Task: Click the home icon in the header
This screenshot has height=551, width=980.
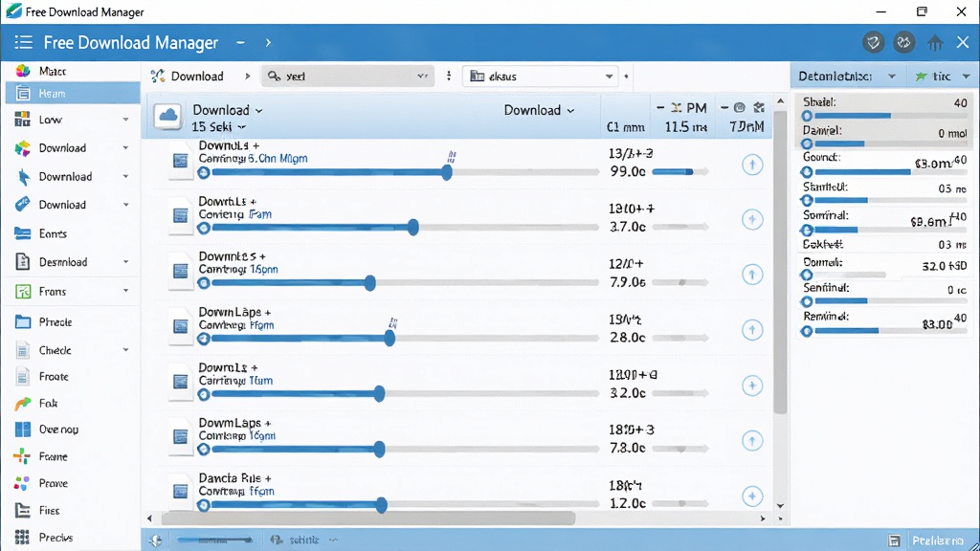Action: (x=935, y=42)
